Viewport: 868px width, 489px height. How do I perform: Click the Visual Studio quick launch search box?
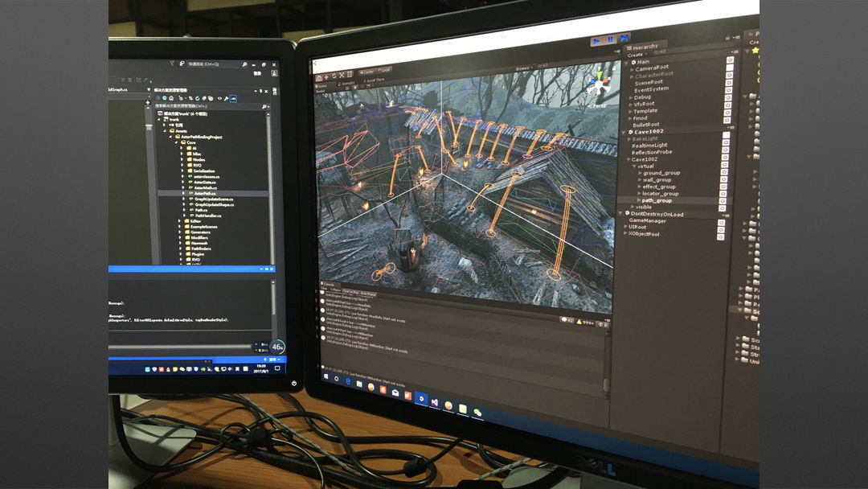pyautogui.click(x=217, y=64)
